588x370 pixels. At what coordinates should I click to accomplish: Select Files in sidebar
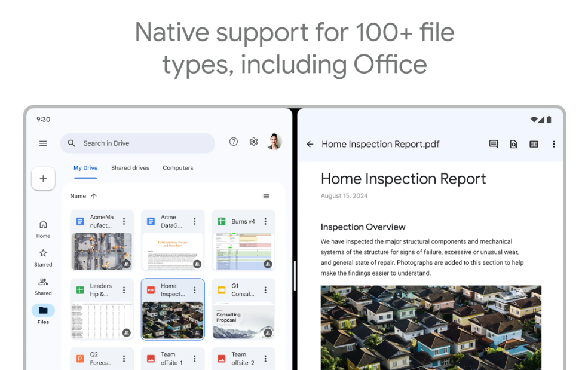43,314
